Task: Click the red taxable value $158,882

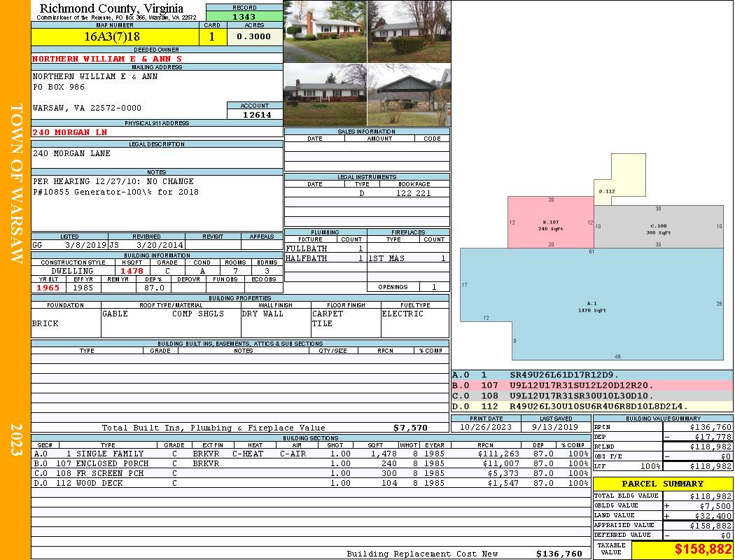Action: (703, 549)
